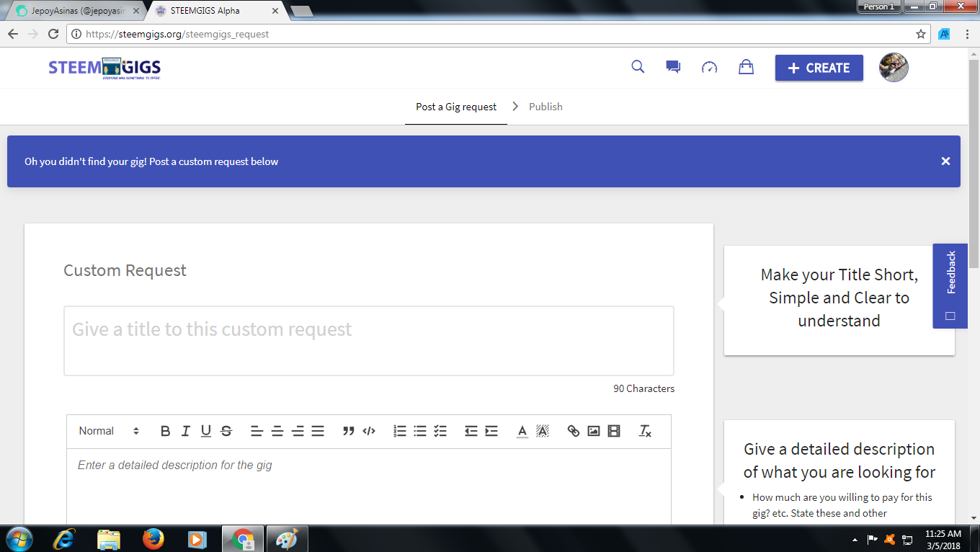
Task: Open Paint from the taskbar
Action: (287, 539)
